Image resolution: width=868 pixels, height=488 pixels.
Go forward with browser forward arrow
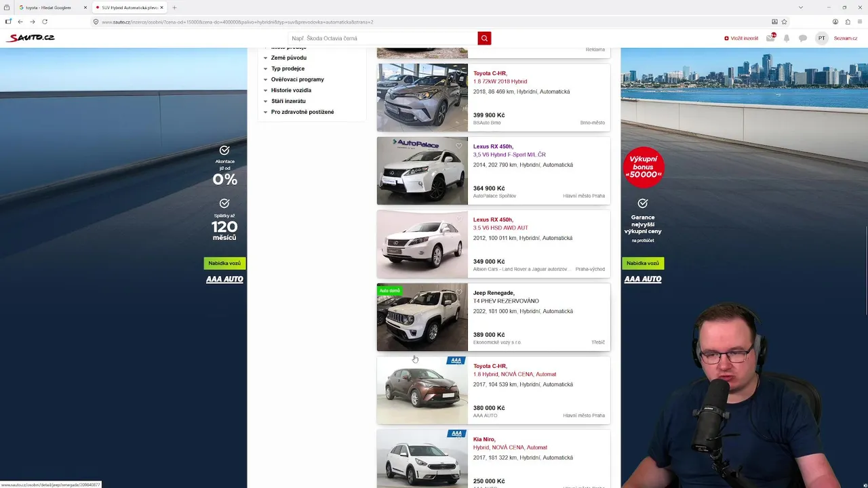pyautogui.click(x=32, y=22)
